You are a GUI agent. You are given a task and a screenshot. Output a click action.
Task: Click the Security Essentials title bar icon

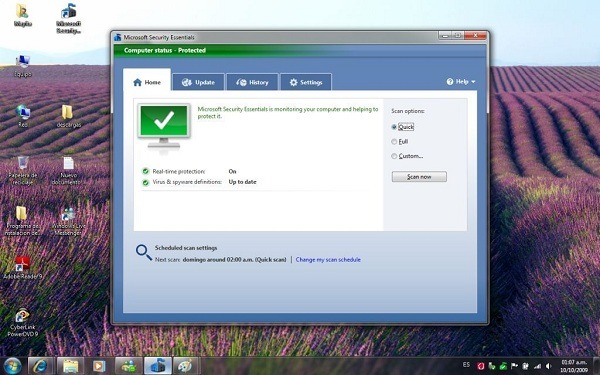[x=118, y=37]
